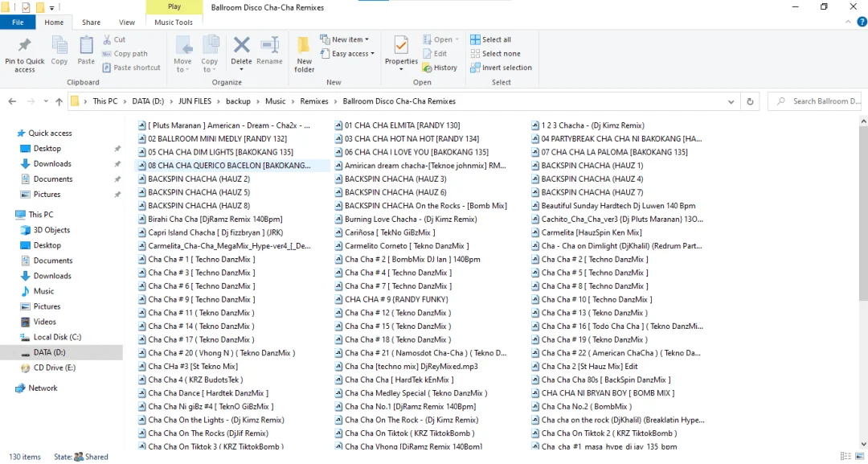Click Select all
Image resolution: width=868 pixels, height=464 pixels.
point(490,39)
